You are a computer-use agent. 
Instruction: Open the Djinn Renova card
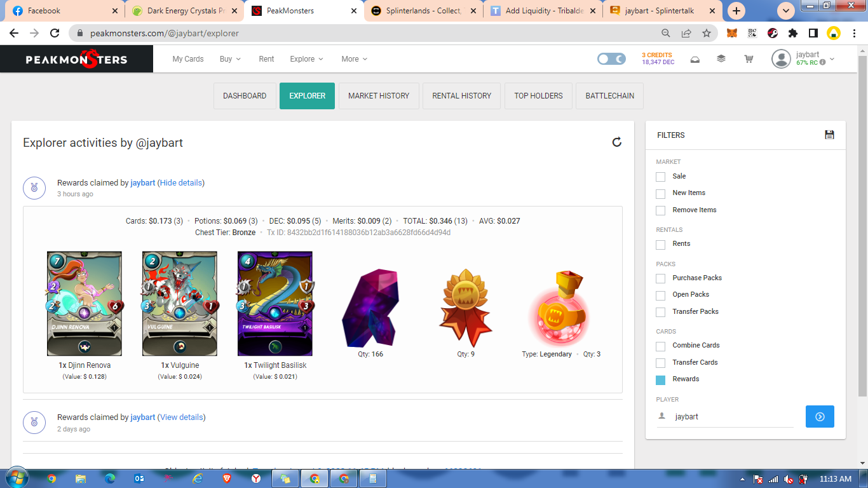[85, 304]
